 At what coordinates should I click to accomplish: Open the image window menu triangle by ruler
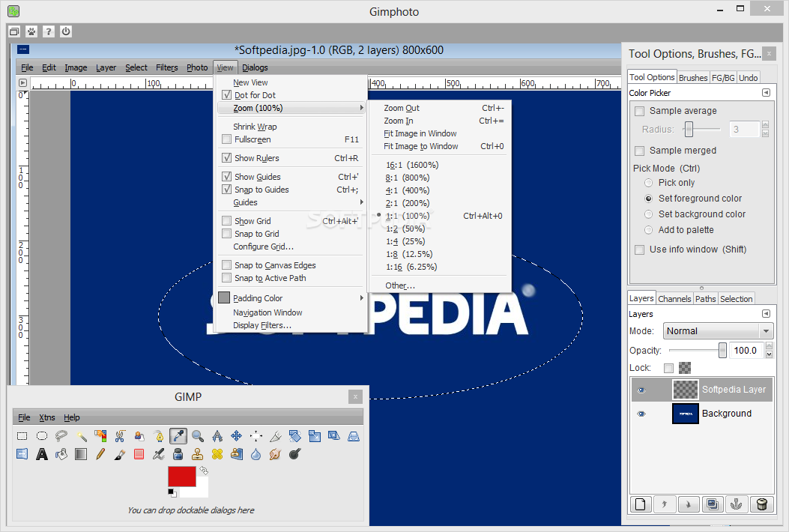click(22, 82)
